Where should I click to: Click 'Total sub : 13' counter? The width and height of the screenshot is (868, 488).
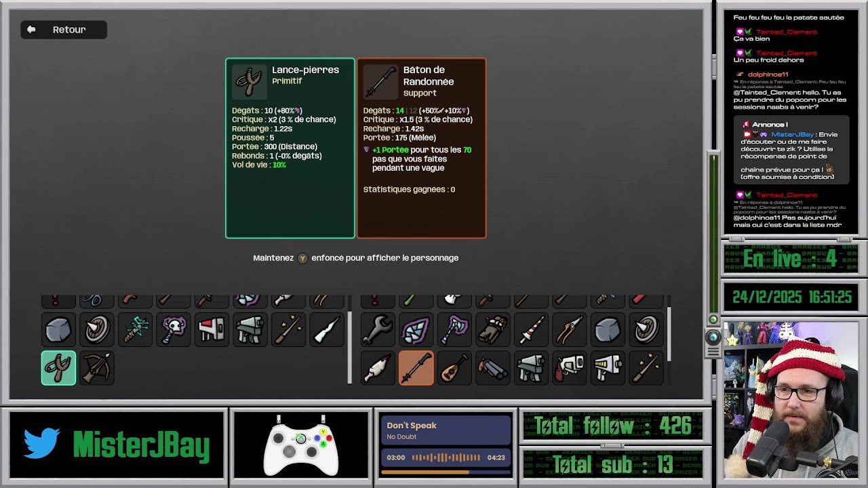coord(613,465)
